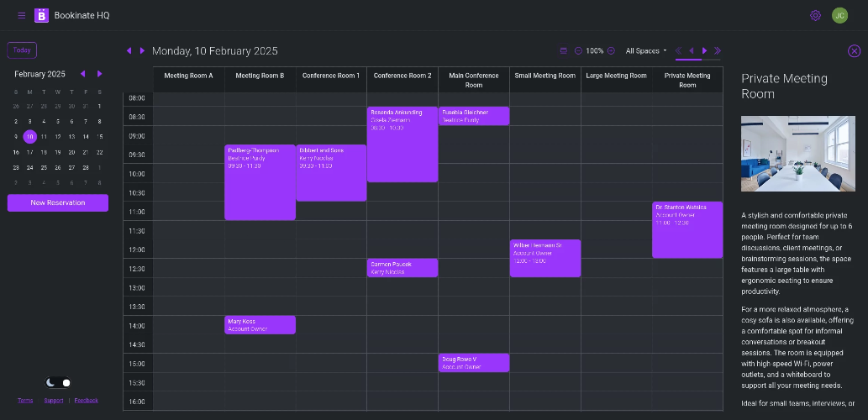
Task: Select the Small Meeting Room header
Action: (545, 79)
